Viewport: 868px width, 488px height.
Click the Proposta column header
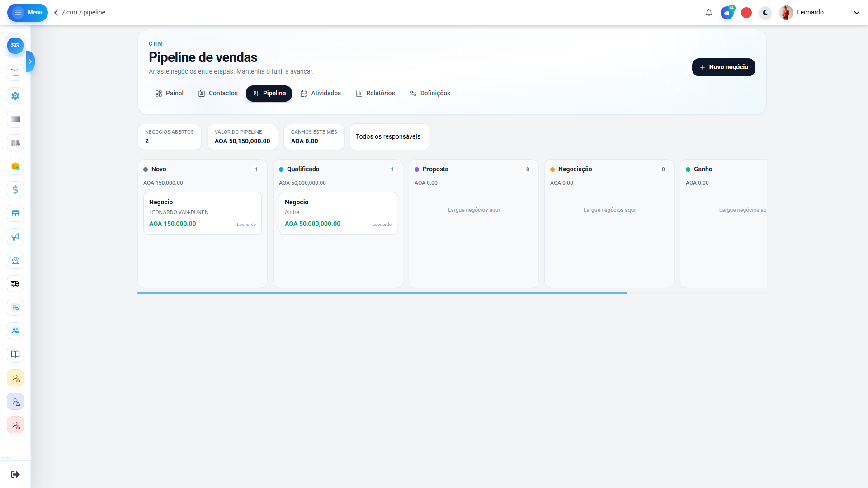click(435, 169)
